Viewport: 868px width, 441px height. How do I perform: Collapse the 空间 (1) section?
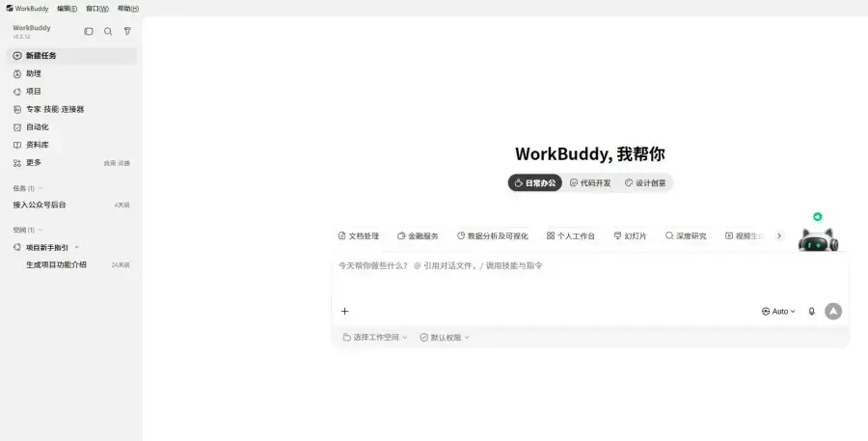(28, 230)
